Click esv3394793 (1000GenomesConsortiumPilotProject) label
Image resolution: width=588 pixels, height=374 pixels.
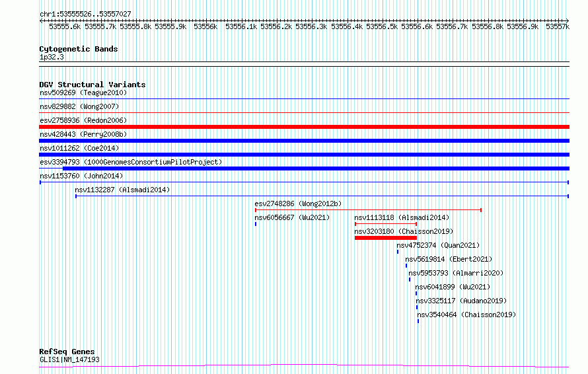tap(131, 162)
